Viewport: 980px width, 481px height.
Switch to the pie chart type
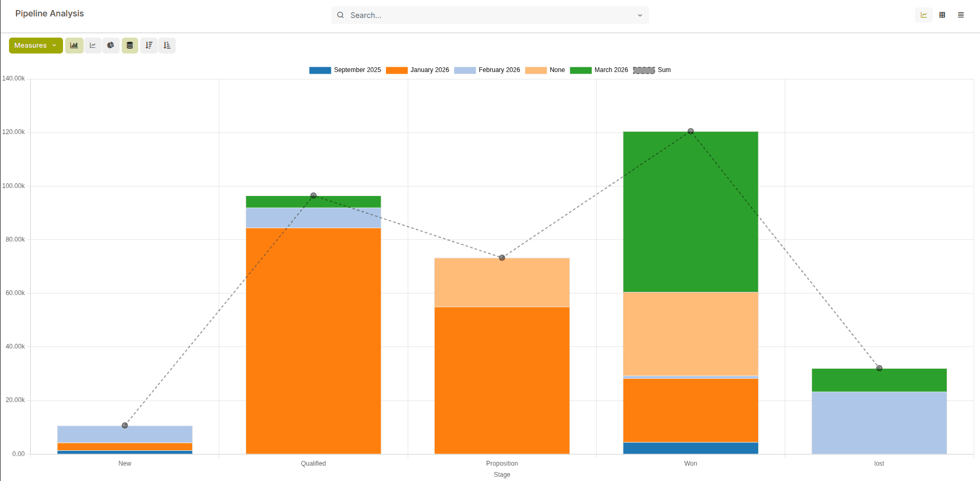click(111, 46)
